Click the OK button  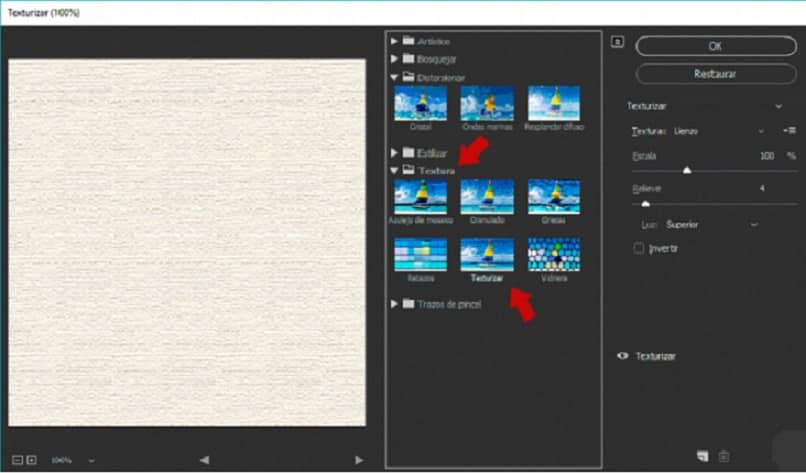(x=716, y=46)
